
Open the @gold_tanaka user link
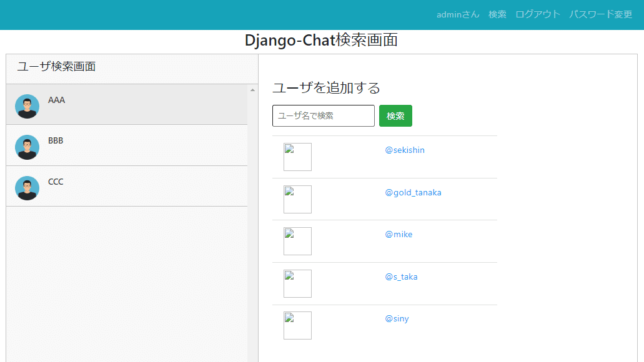(413, 192)
